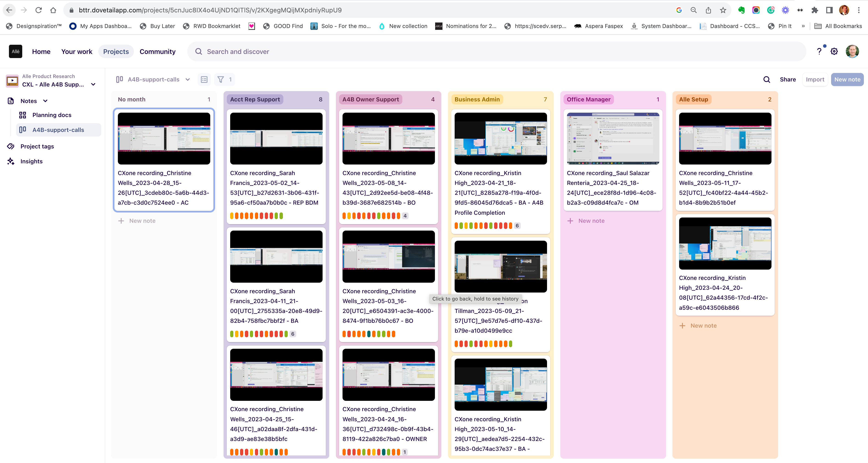Click Acct Rep Support column label
Viewport: 868px width, 463px height.
click(x=255, y=99)
